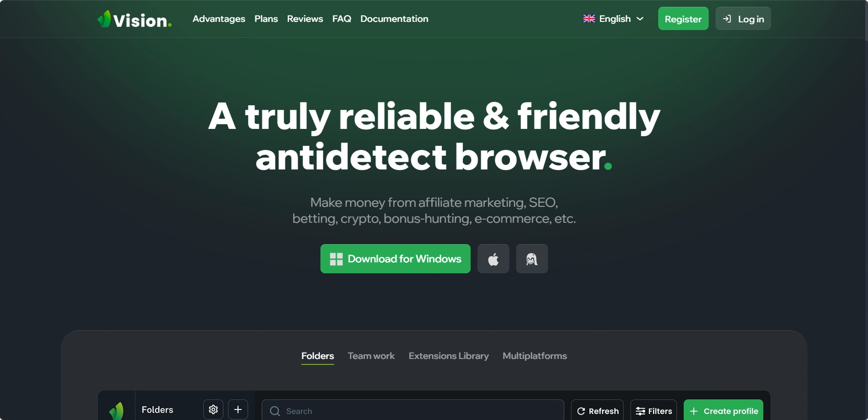Click the Vision logo in header
868x420 pixels.
(134, 20)
